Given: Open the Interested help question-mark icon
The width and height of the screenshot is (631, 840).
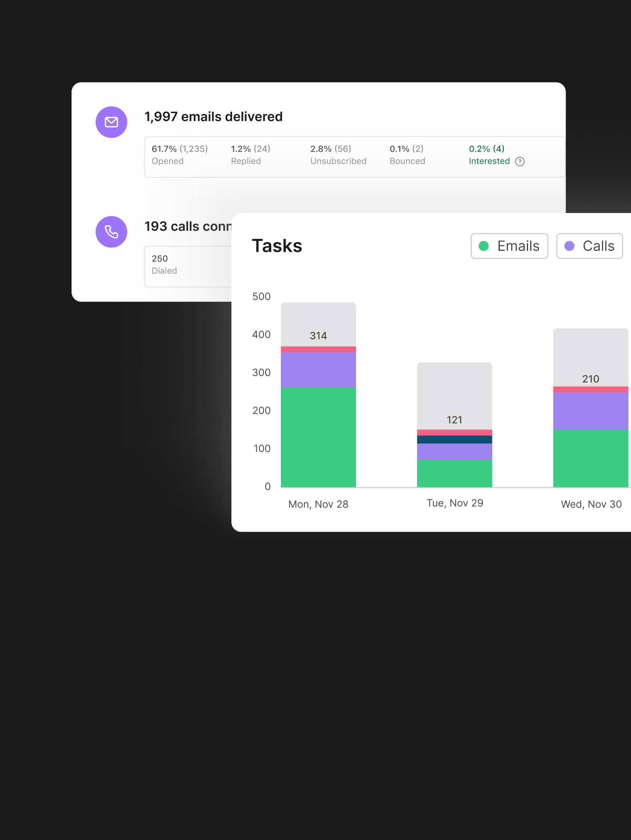Looking at the screenshot, I should pyautogui.click(x=520, y=161).
